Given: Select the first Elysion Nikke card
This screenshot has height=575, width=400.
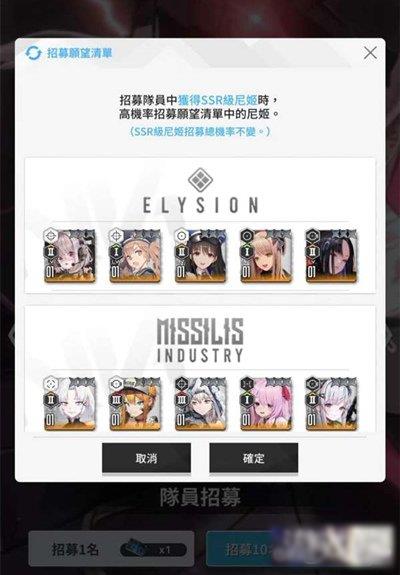Looking at the screenshot, I should [x=70, y=256].
